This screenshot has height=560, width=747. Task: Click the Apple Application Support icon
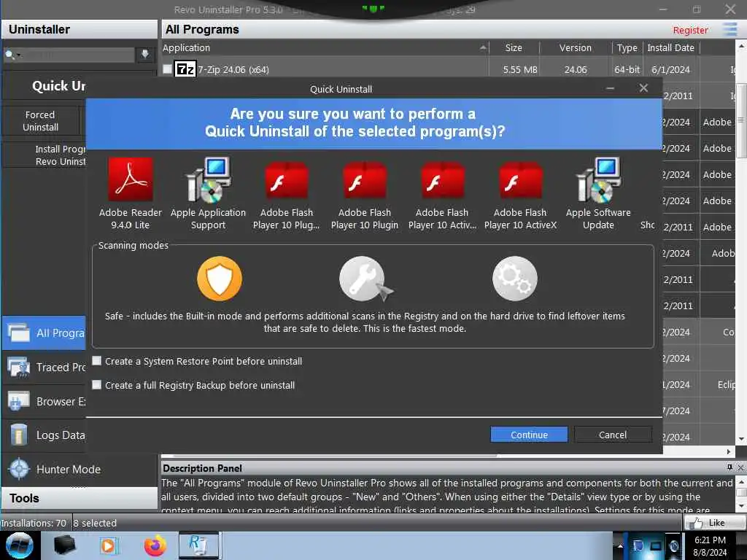[208, 179]
